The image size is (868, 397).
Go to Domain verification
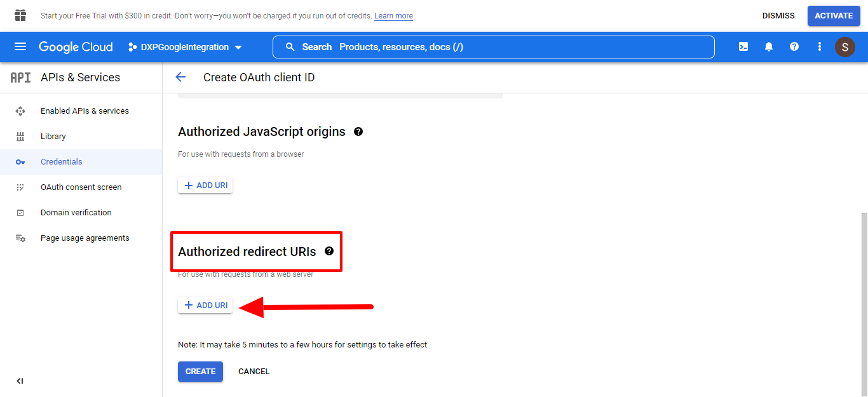coord(76,213)
